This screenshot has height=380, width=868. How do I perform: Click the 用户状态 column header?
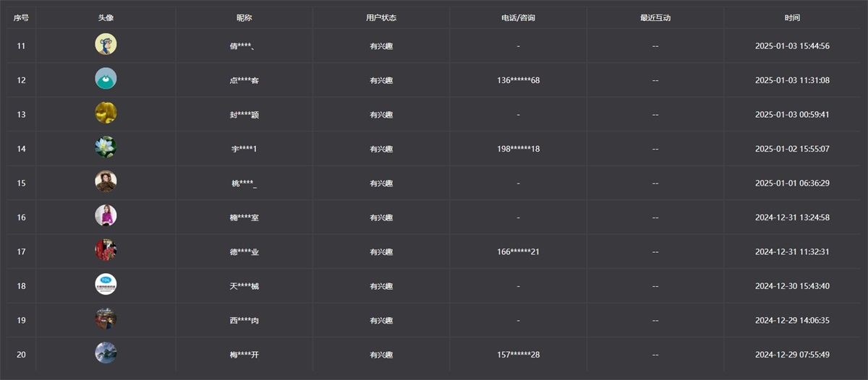click(381, 18)
